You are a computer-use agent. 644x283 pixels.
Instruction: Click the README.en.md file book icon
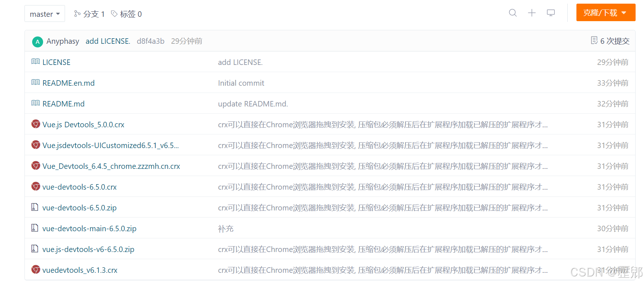pyautogui.click(x=35, y=82)
